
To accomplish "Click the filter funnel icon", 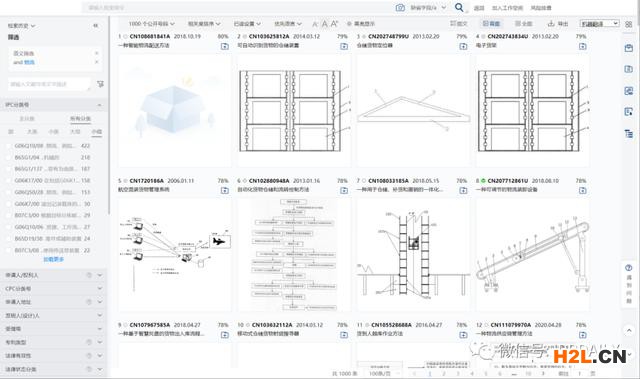I will (100, 84).
